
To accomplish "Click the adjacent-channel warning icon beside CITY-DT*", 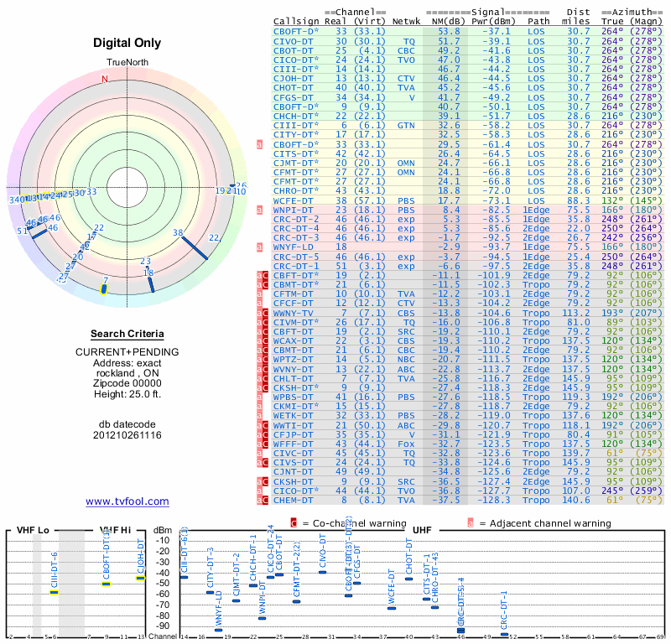I will [259, 143].
